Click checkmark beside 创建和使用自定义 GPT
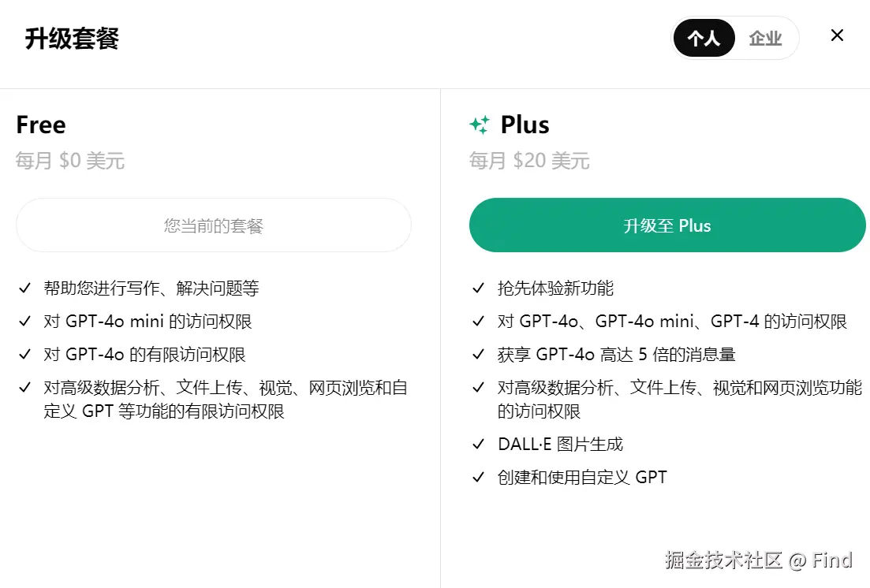Screen dimensions: 870x588 click(478, 478)
